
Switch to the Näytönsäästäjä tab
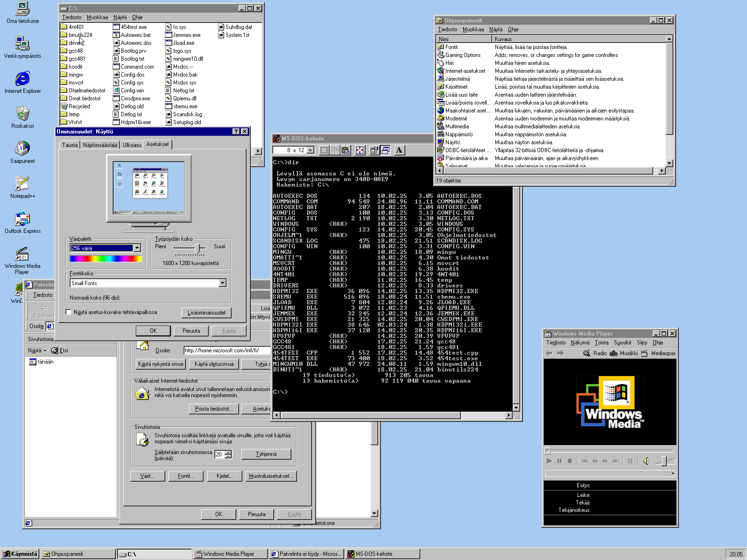tap(100, 145)
